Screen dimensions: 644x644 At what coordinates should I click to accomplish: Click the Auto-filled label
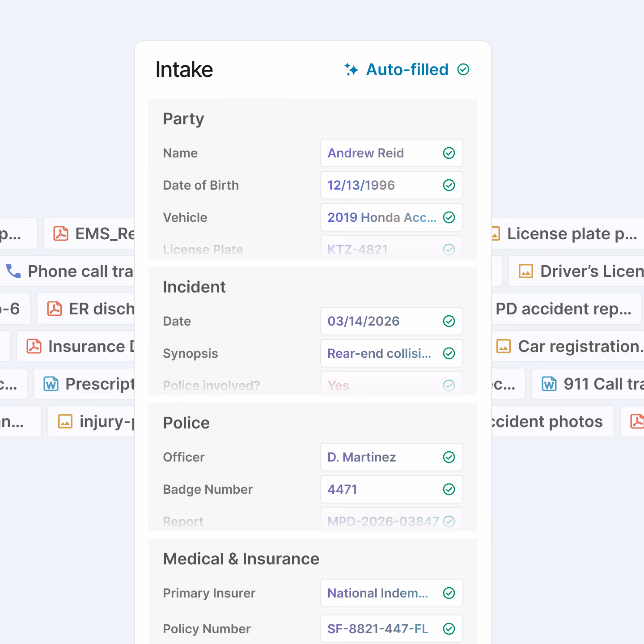pyautogui.click(x=407, y=69)
